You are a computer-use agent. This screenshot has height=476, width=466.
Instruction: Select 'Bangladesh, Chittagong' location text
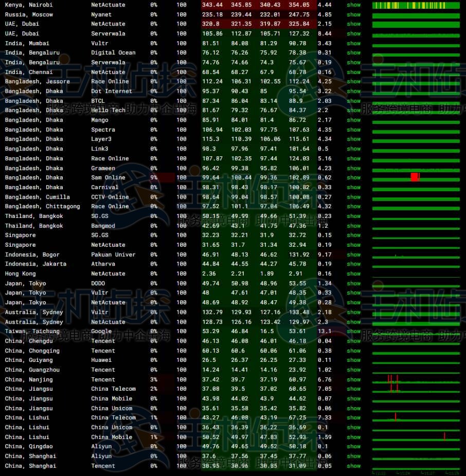(x=43, y=207)
